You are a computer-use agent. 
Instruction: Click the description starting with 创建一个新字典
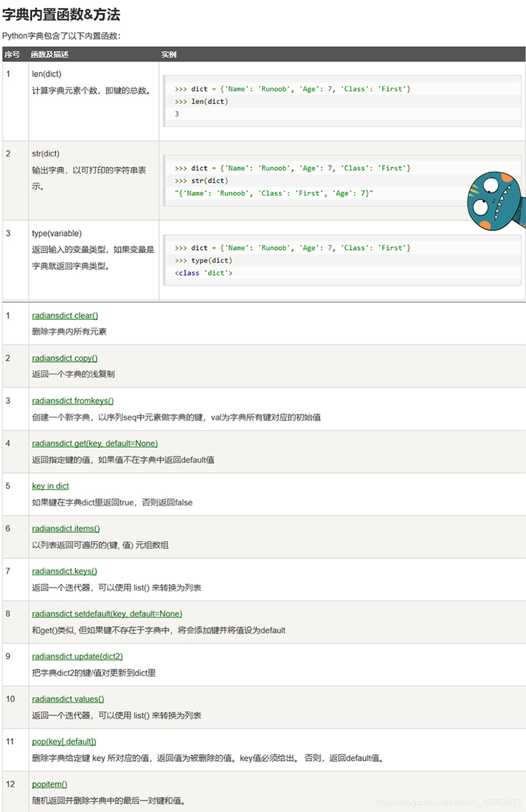(x=176, y=418)
